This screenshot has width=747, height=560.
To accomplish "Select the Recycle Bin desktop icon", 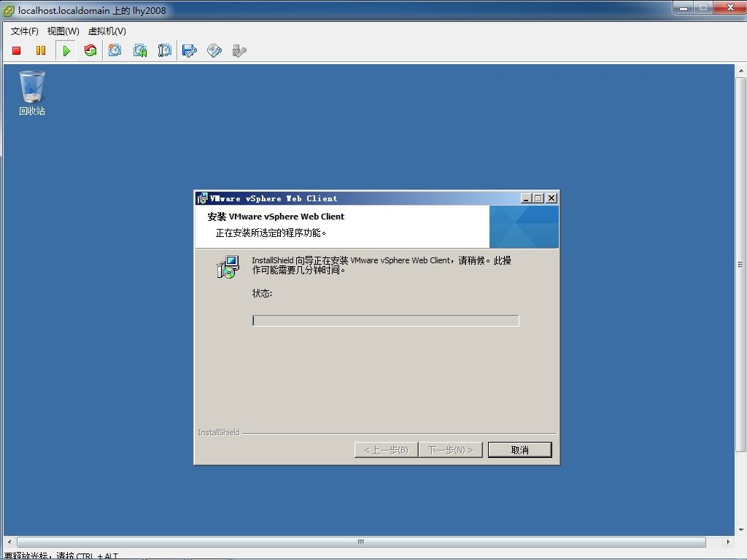I will [x=32, y=87].
